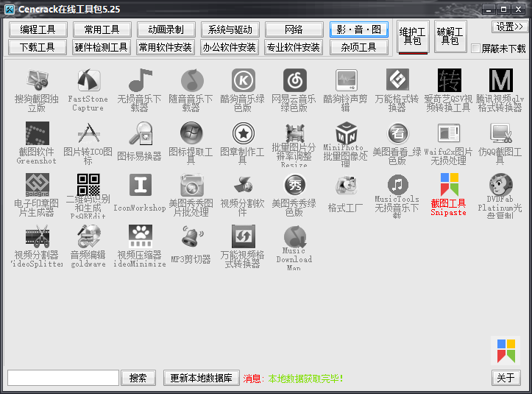Screen dimensions: 532x394
Task: Switch to 动画录制 category
Action: 166,29
